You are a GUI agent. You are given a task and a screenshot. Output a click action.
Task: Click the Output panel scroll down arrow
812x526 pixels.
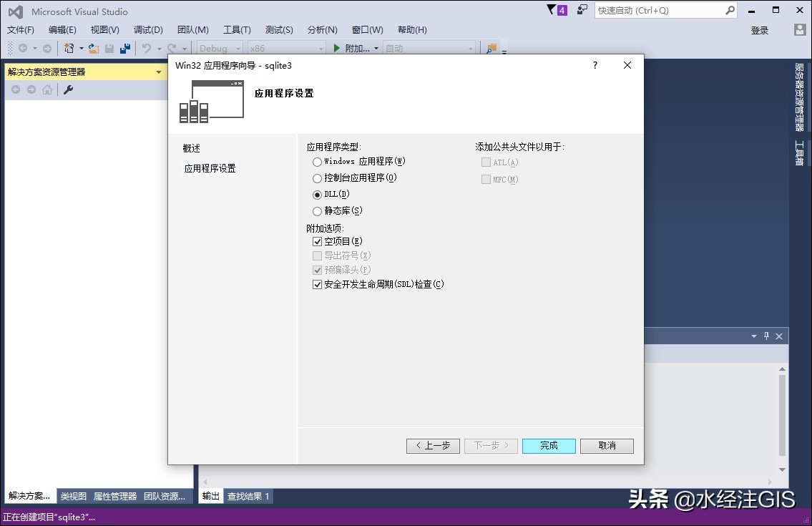click(x=782, y=469)
